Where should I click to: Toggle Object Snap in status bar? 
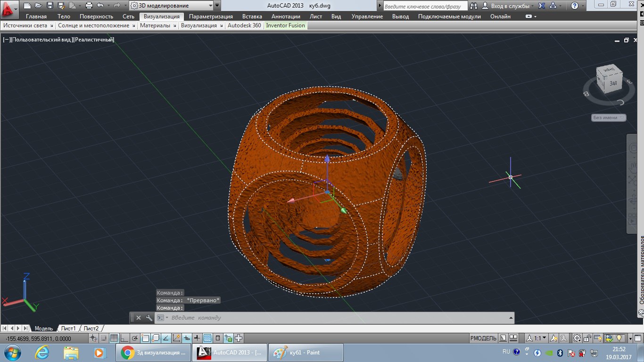(145, 338)
